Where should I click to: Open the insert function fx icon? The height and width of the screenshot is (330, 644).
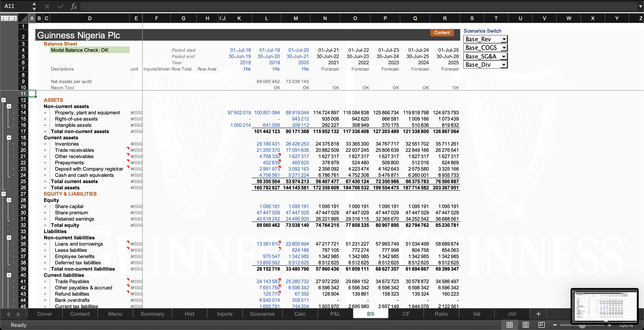click(74, 6)
